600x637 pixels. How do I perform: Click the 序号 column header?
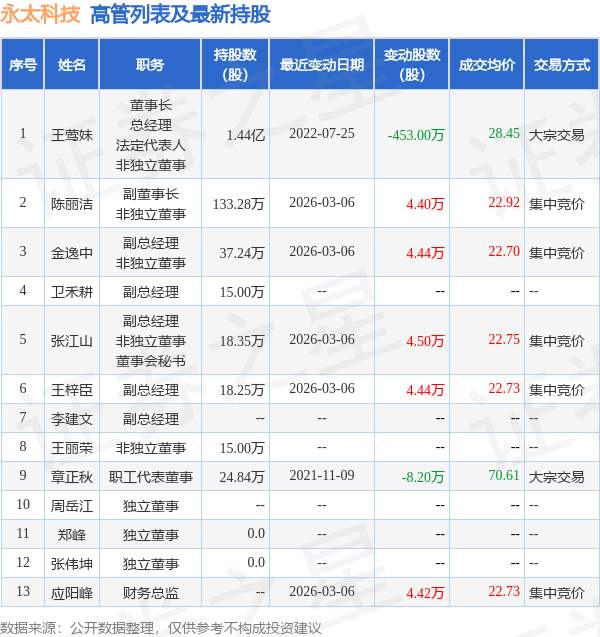(x=23, y=65)
